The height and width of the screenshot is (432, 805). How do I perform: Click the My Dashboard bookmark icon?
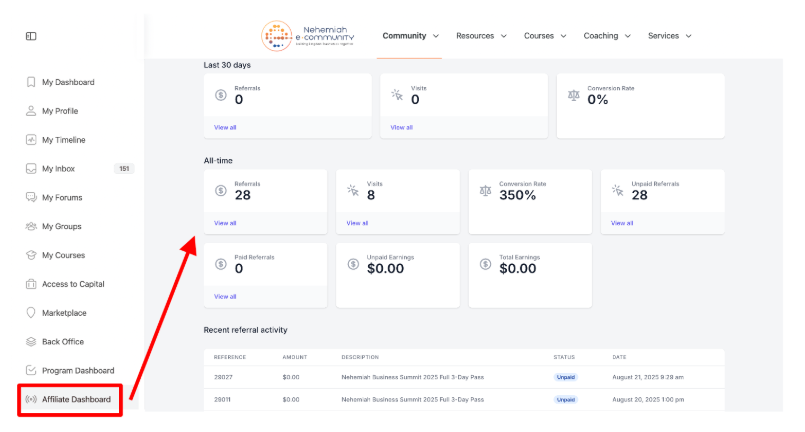coord(31,82)
